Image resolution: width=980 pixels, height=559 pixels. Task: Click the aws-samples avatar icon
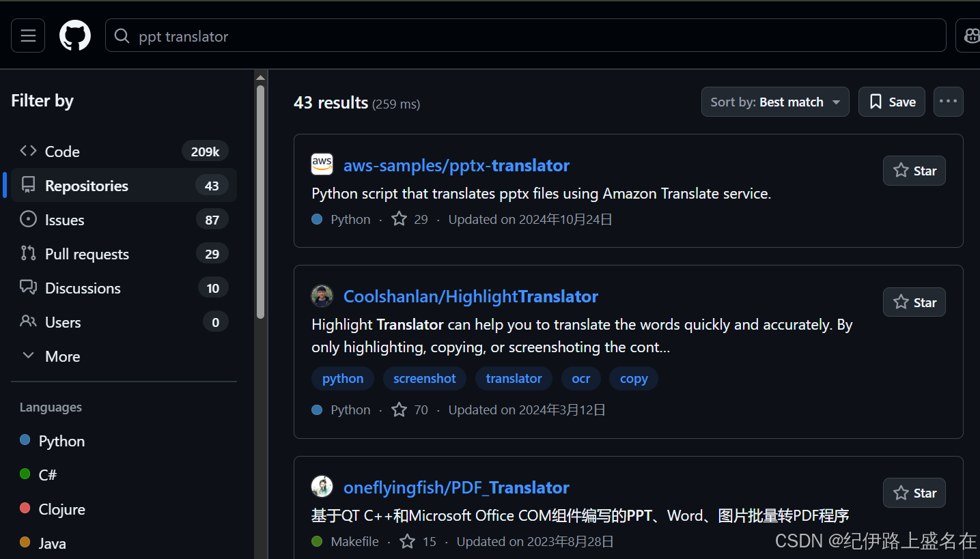coord(322,164)
